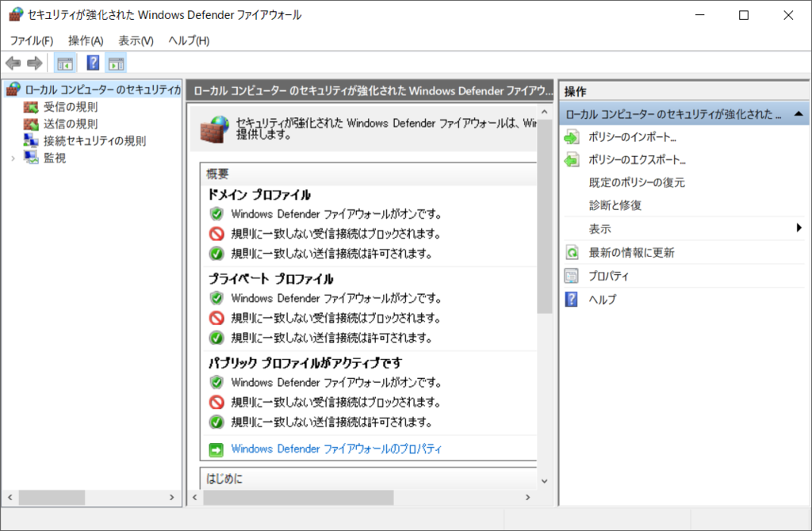Screen dimensions: 812x531
Task: Click the 最新の情報に更新 refresh icon
Action: pyautogui.click(x=572, y=253)
